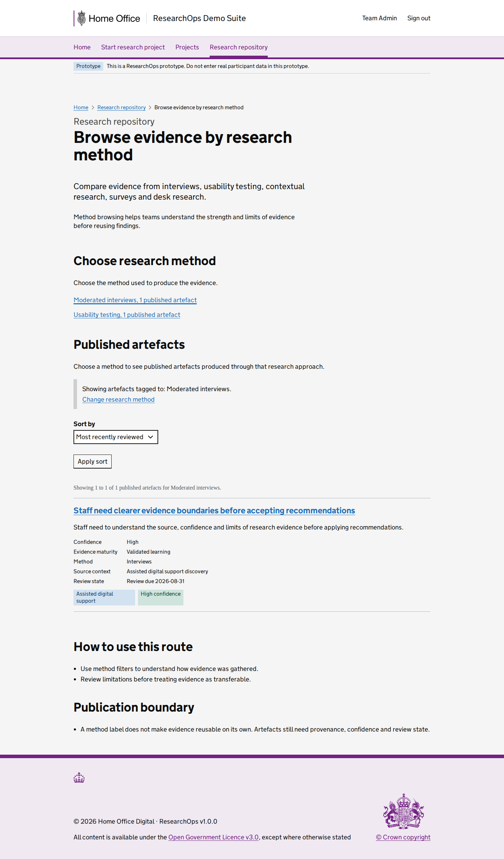Open Usability testing, 1 published artefact link

(x=127, y=315)
